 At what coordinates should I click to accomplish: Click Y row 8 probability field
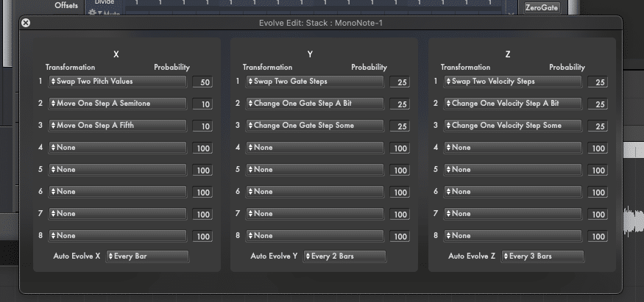(x=400, y=237)
